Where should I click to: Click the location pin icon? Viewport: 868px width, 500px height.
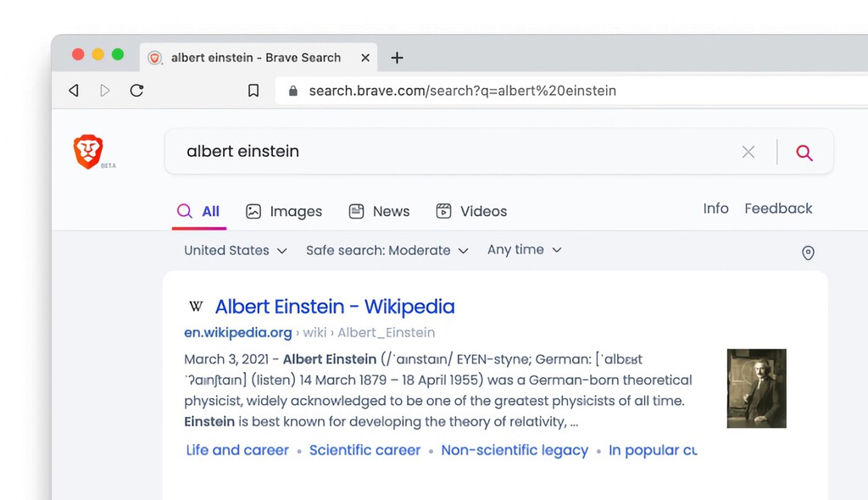click(x=807, y=253)
